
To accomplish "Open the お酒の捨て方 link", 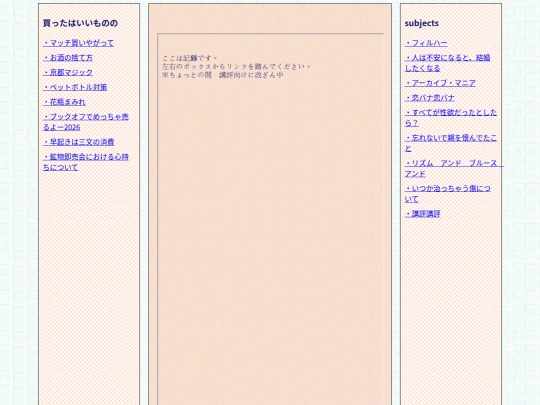I will (68, 58).
